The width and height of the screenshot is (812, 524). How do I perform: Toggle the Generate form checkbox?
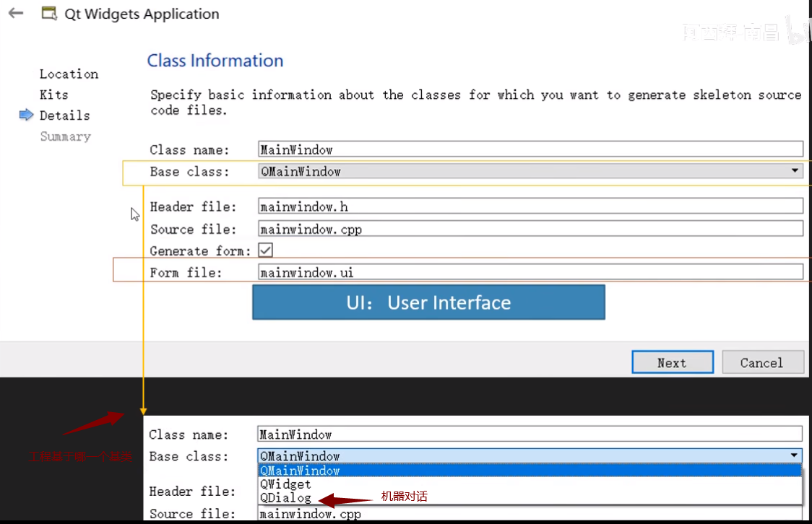266,250
